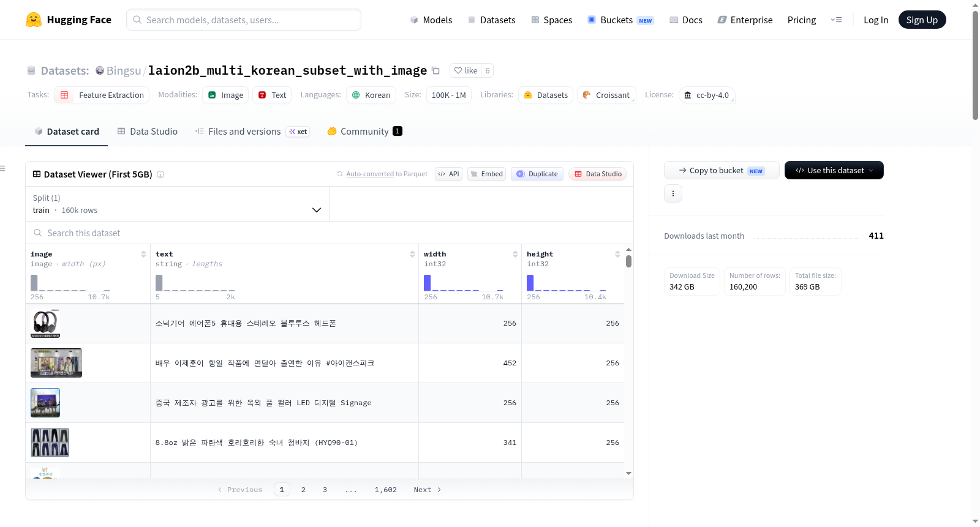Click the page vertical scrollbar

tap(975, 65)
